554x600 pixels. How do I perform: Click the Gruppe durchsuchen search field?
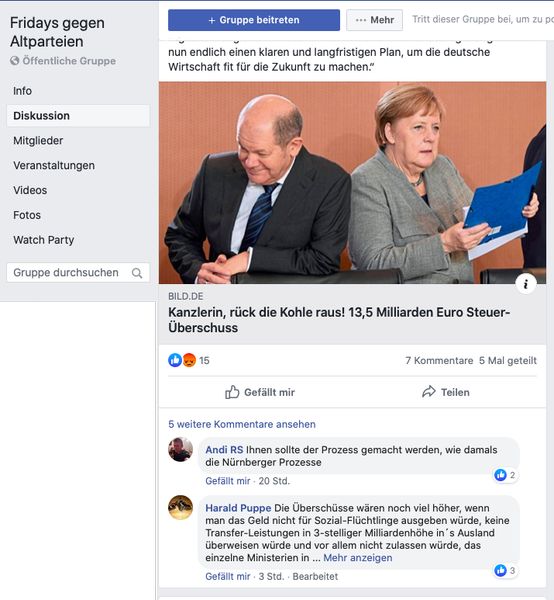[78, 273]
